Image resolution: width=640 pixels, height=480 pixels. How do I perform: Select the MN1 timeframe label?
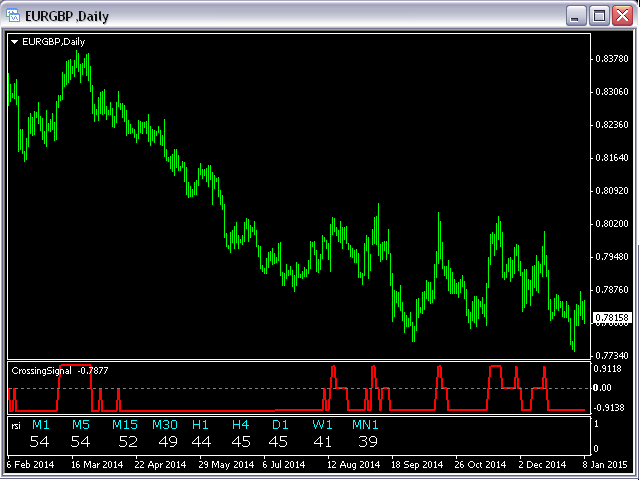(365, 425)
